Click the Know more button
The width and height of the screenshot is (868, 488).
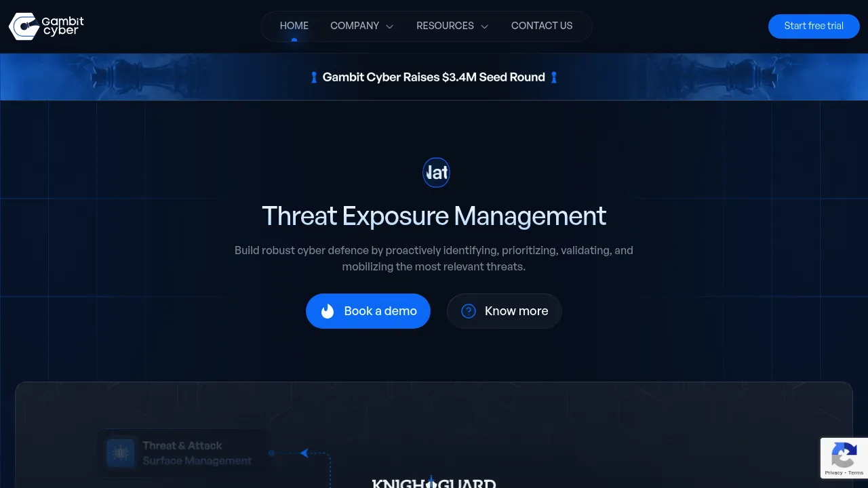click(x=504, y=311)
